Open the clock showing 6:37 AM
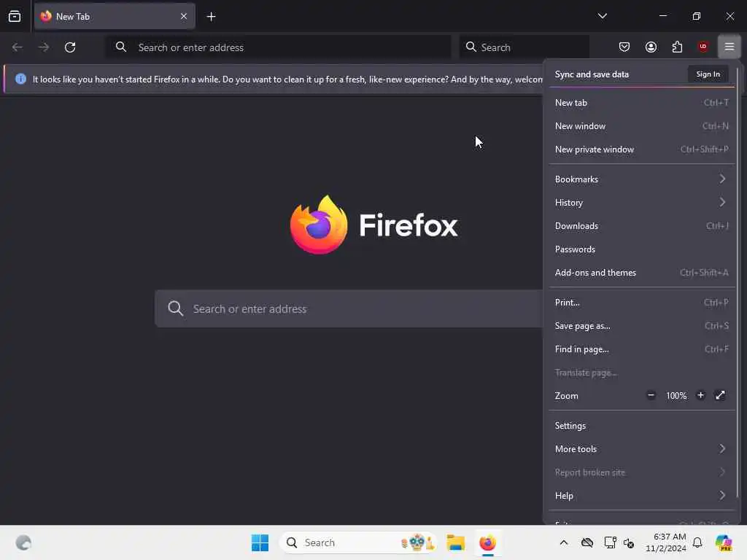 point(665,542)
